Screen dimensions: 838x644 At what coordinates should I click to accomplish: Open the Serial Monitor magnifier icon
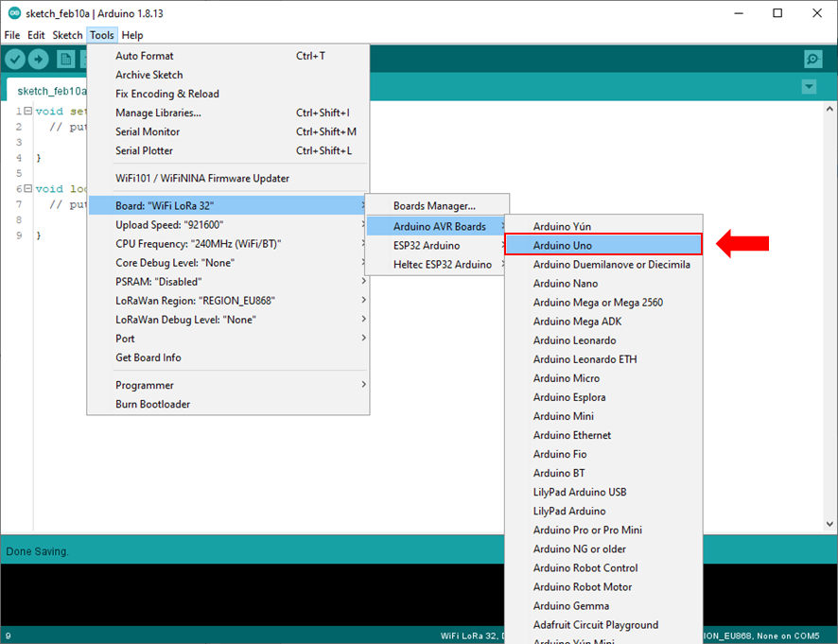tap(812, 59)
